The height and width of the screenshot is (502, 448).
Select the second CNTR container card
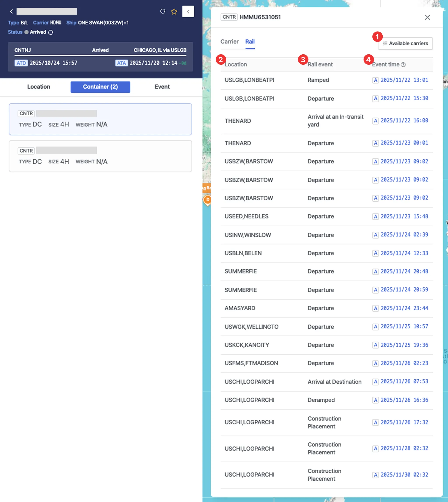(100, 156)
